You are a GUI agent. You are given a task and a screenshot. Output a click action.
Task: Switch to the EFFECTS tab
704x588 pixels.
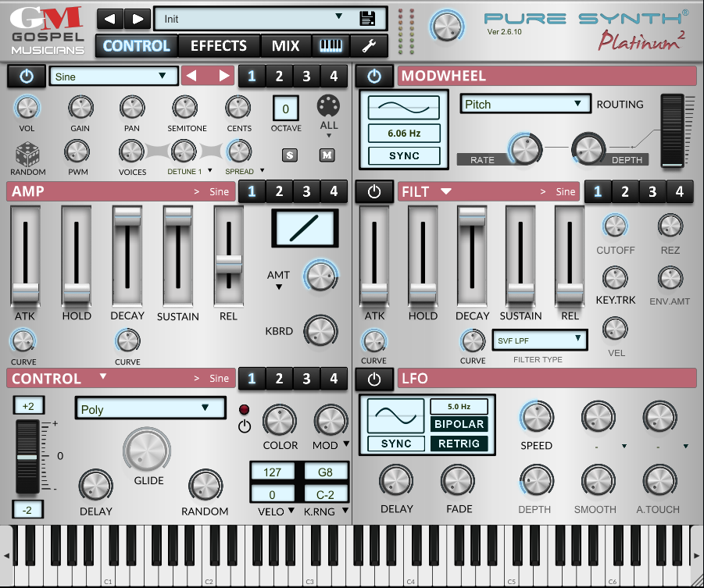(x=219, y=45)
